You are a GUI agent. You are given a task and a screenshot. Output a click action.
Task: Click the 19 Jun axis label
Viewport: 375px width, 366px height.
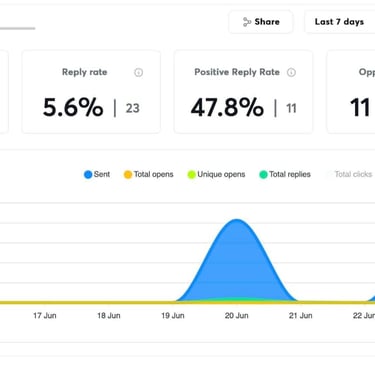pos(173,315)
